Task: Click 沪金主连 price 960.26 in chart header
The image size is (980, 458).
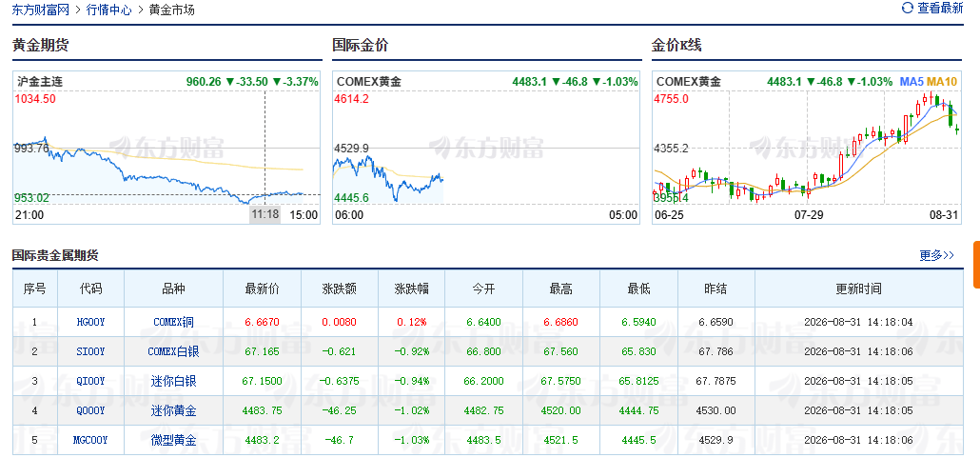Action: (204, 81)
